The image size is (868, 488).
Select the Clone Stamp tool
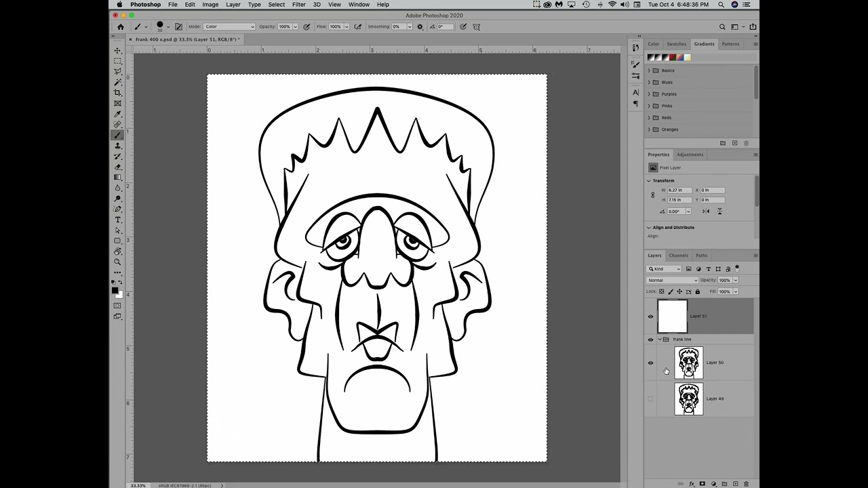(x=117, y=146)
